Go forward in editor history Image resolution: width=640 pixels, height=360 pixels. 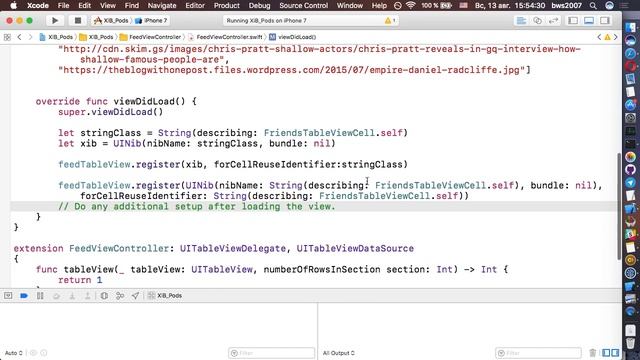click(30, 37)
